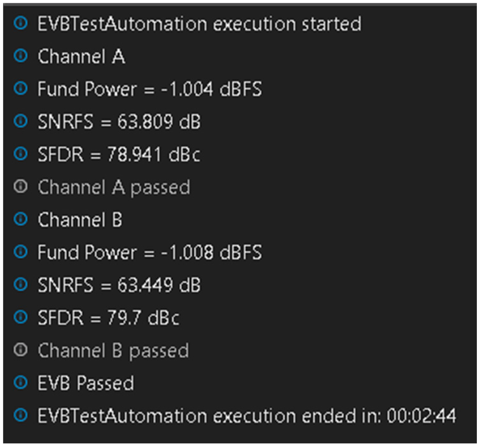Click info icon beside Fund Power -1.004 dBFS

[x=21, y=89]
